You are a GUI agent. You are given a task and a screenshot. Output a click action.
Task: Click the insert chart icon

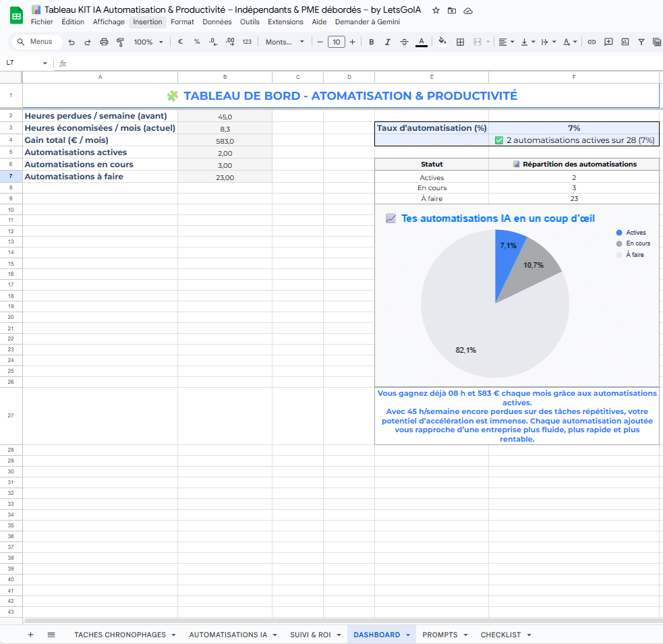625,42
